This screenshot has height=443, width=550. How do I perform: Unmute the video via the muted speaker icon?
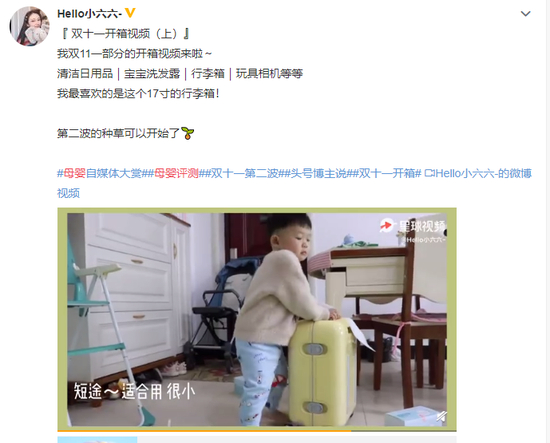pos(441,416)
